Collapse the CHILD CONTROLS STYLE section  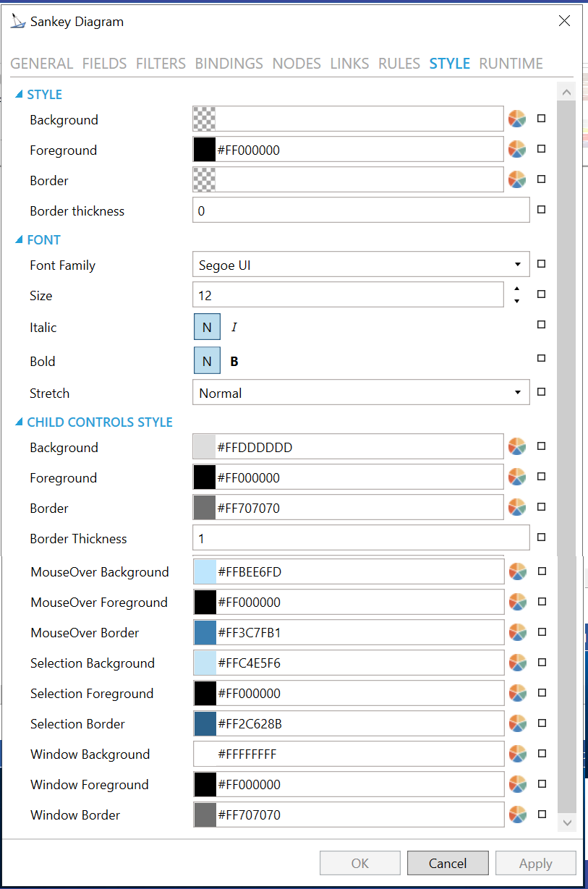19,422
